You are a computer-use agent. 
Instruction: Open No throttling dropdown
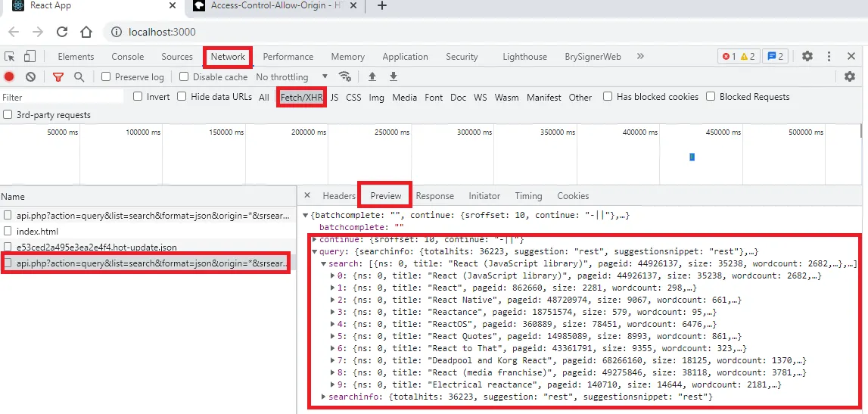click(292, 77)
